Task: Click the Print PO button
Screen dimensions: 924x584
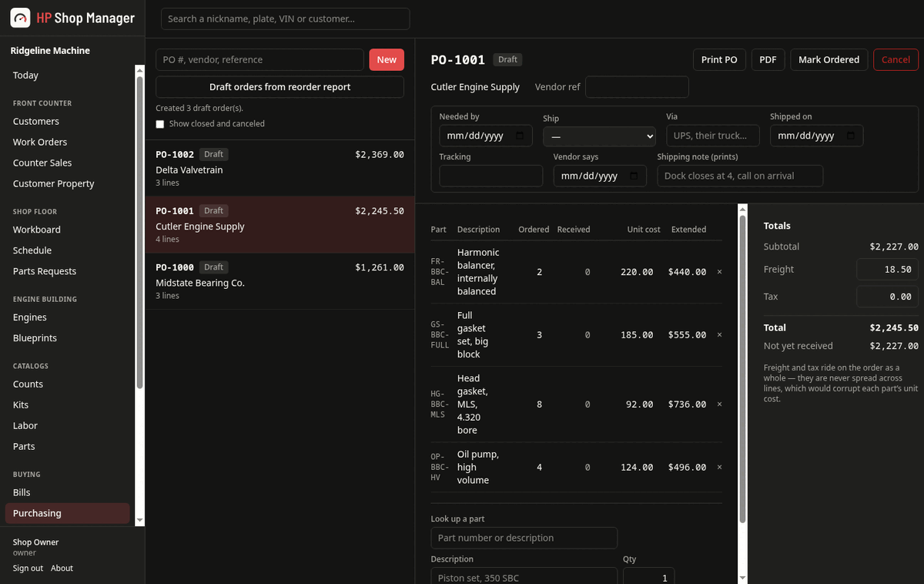Action: (719, 60)
